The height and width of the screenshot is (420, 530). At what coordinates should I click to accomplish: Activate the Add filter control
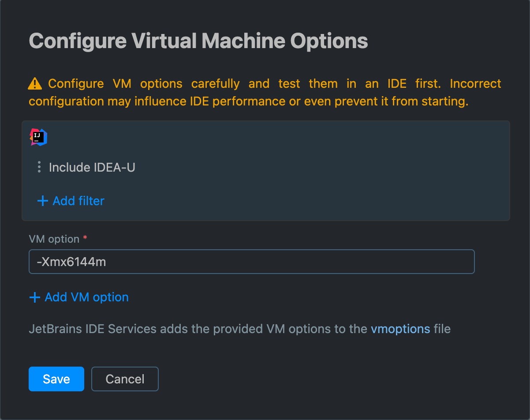(x=78, y=201)
